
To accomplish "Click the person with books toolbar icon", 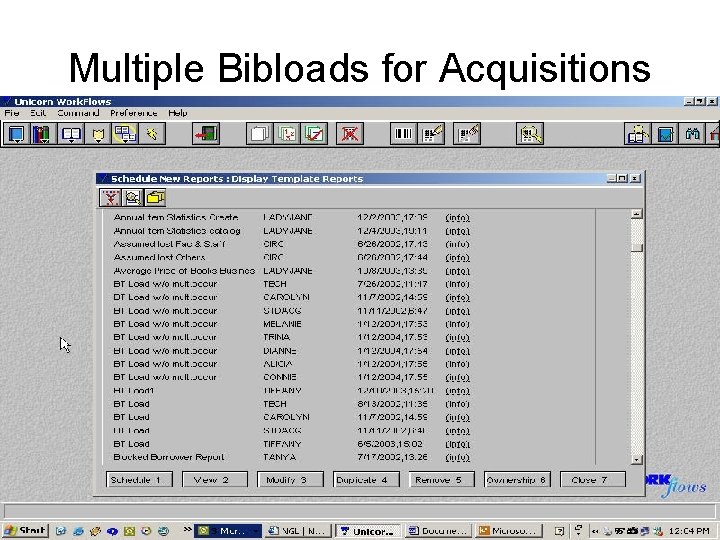I will pos(638,134).
